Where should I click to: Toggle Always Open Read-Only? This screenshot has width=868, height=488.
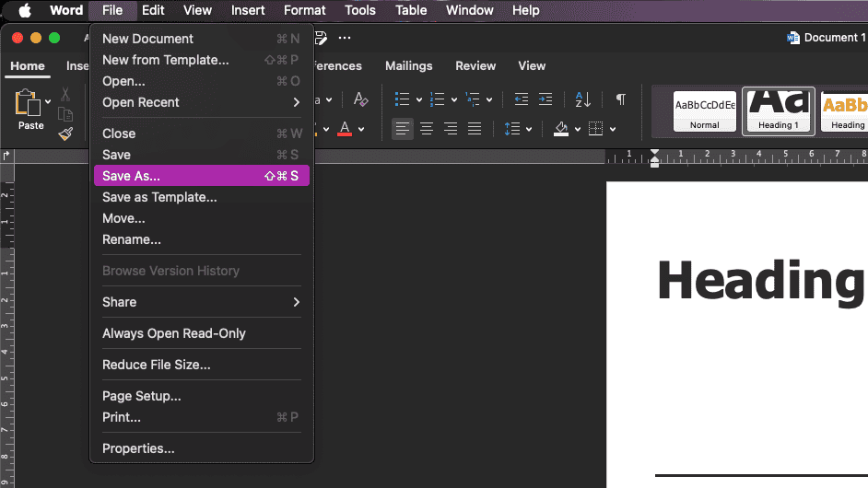(x=173, y=333)
